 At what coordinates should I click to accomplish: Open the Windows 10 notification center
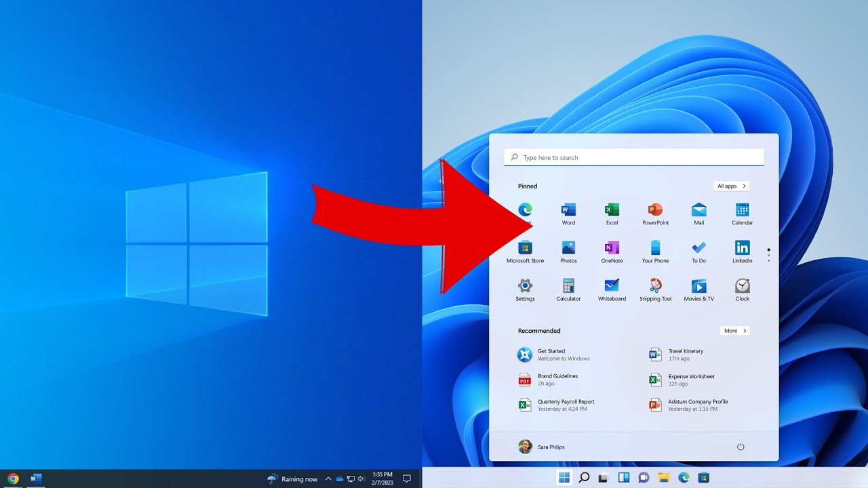pyautogui.click(x=407, y=479)
